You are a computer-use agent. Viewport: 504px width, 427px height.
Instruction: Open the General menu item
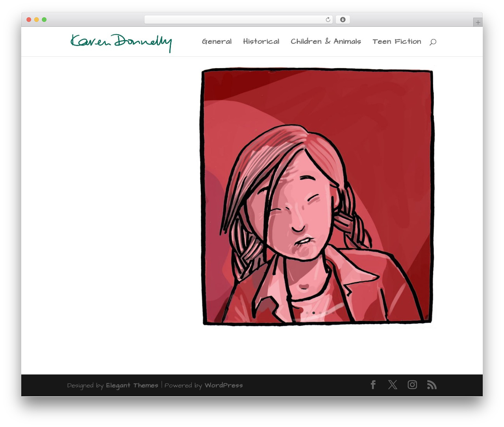pos(217,41)
